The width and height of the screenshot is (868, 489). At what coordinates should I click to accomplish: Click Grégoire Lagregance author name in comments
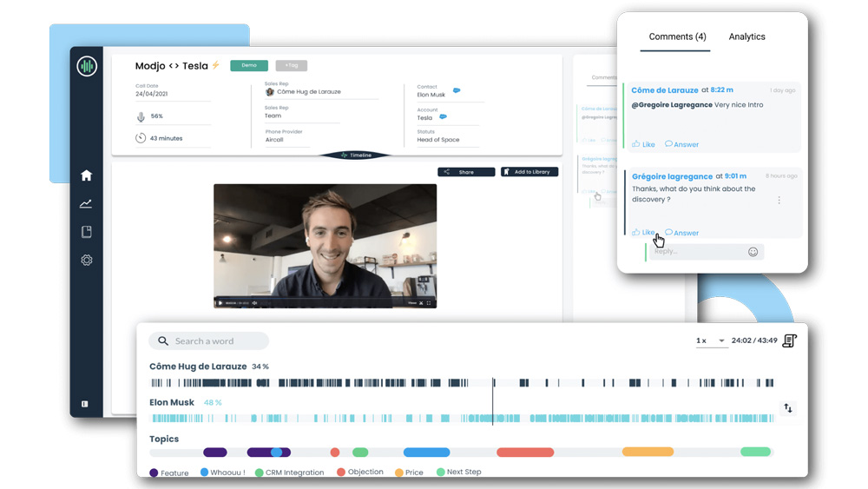[672, 176]
